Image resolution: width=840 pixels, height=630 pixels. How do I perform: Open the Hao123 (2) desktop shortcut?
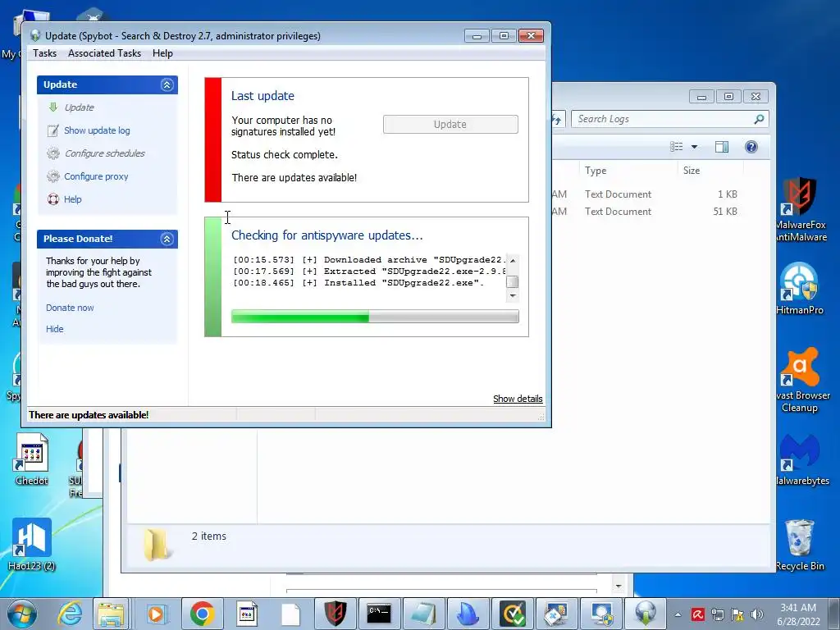32,545
